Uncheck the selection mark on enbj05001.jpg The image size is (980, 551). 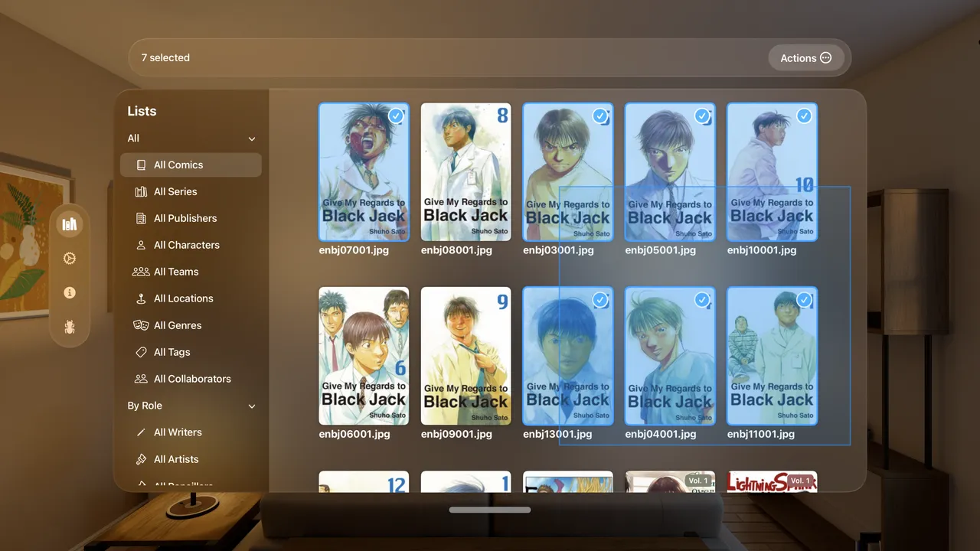pos(702,116)
